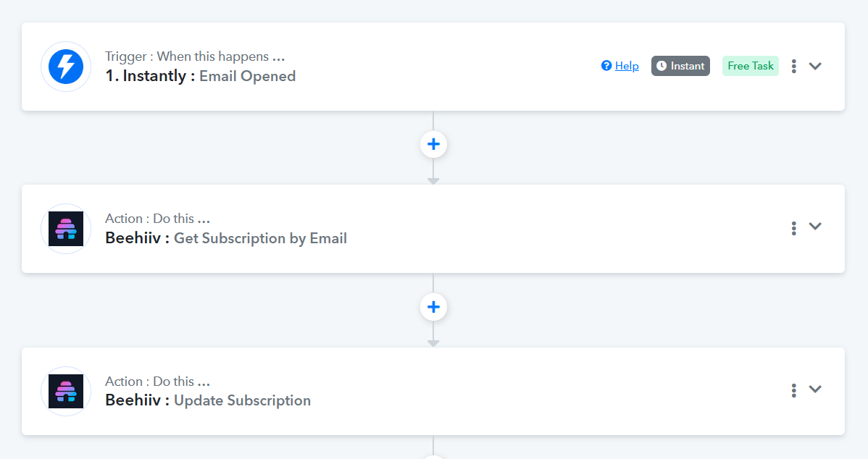This screenshot has width=868, height=459.
Task: Click the Instantly lightning bolt app icon
Action: [x=66, y=67]
